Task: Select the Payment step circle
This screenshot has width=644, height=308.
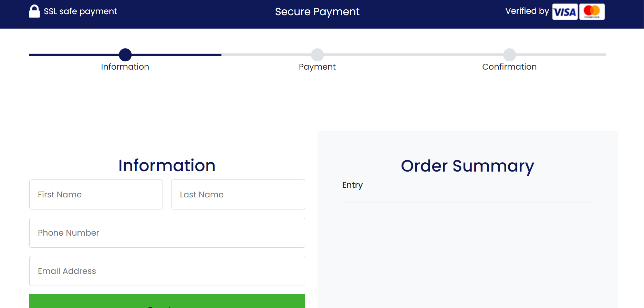Action: click(318, 55)
